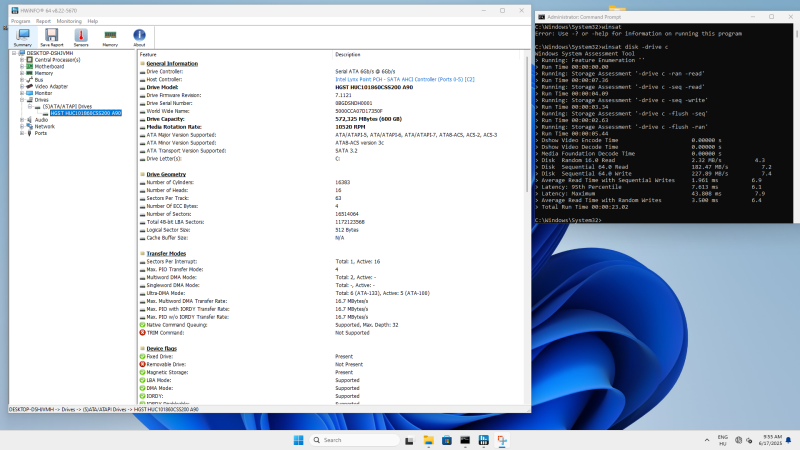
Task: Expand the Central Processor(s) node
Action: (22, 60)
